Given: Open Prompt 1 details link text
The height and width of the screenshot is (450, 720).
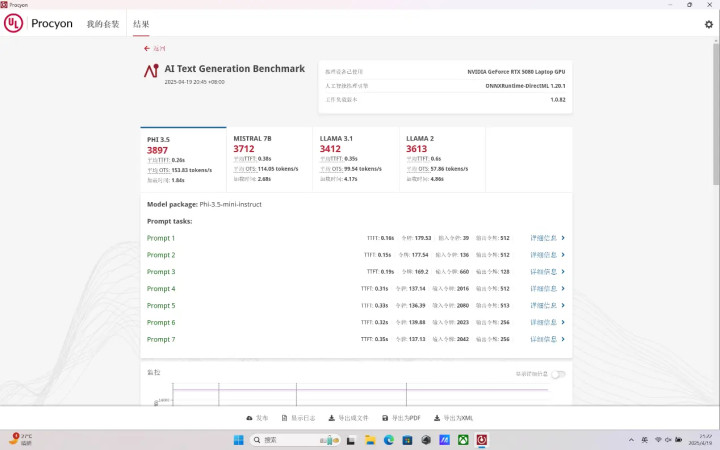Looking at the screenshot, I should pos(544,238).
